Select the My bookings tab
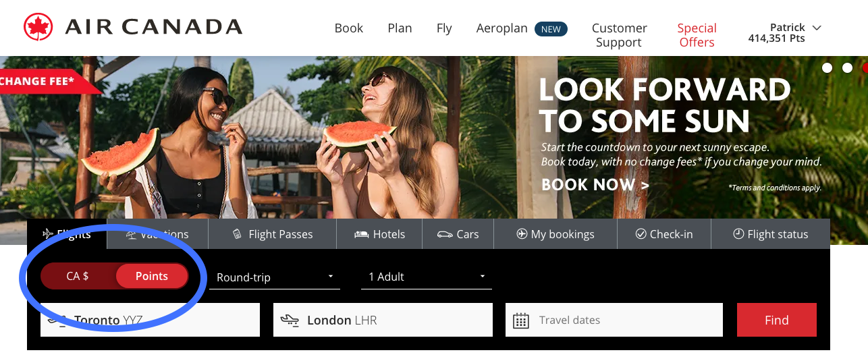Viewport: 868px width, 363px height. (x=555, y=234)
